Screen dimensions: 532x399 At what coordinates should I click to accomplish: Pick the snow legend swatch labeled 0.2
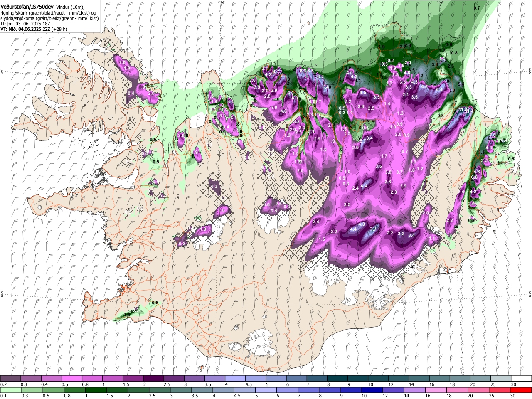pyautogui.click(x=10, y=378)
